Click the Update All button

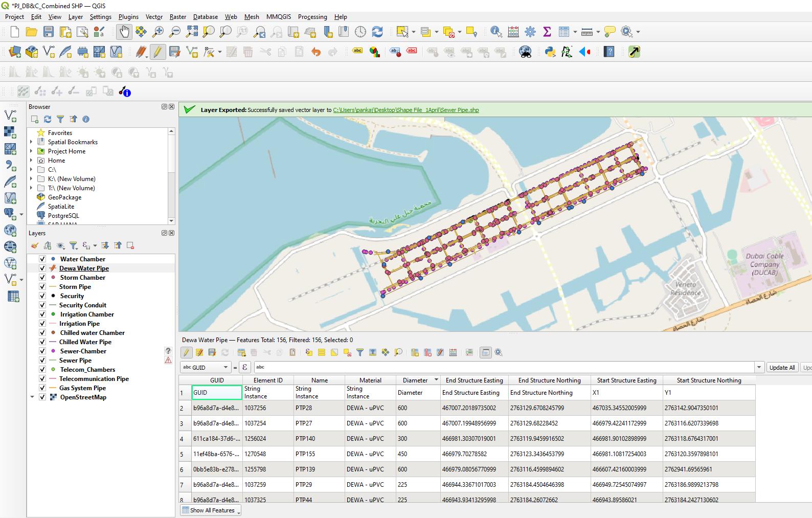click(x=781, y=367)
